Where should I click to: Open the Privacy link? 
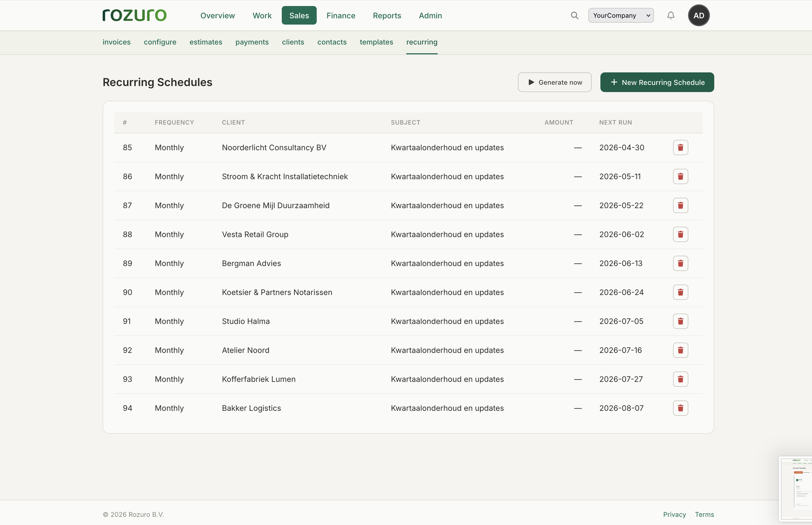[674, 514]
